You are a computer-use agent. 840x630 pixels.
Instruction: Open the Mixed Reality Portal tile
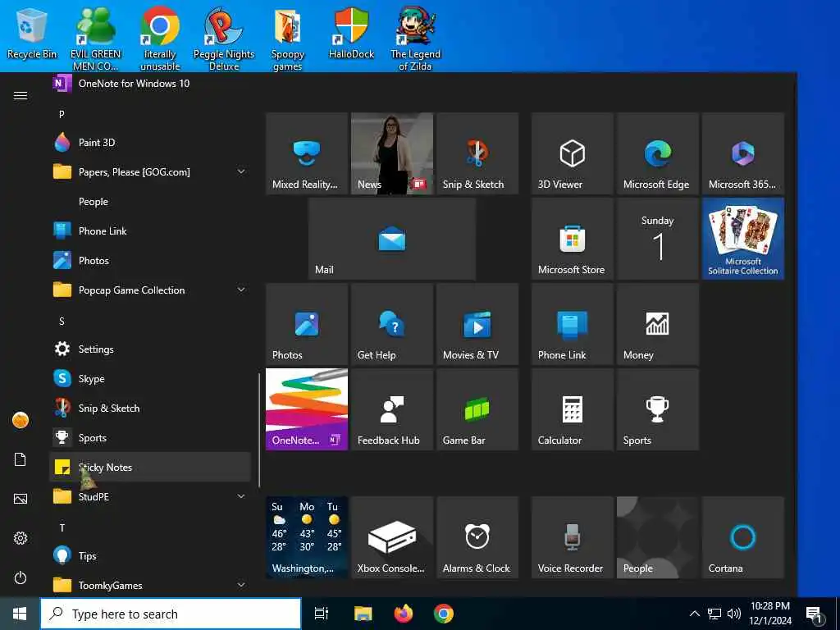point(307,153)
